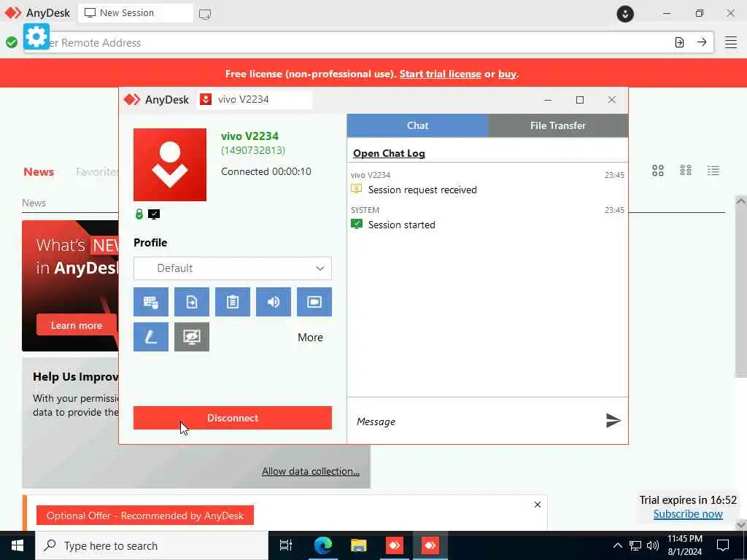747x560 pixels.
Task: Click the volume tray icon
Action: pyautogui.click(x=653, y=545)
